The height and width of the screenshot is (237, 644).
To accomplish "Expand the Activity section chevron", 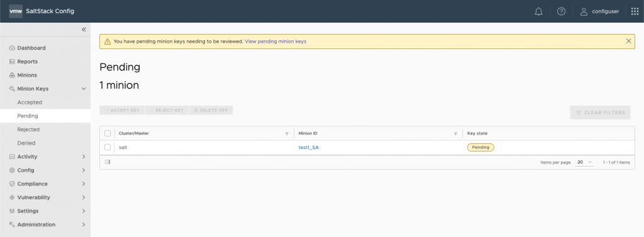I will (84, 157).
